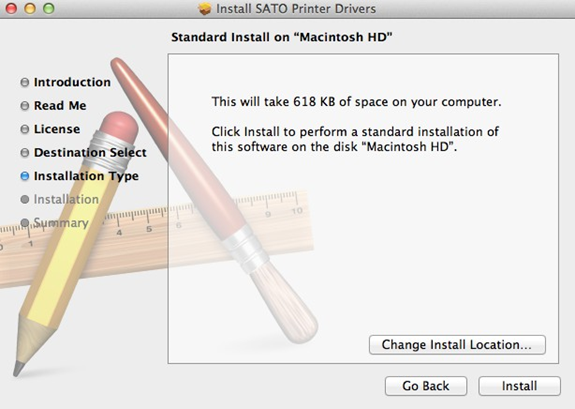Minimize the installer with yellow button
Screen dimensions: 575x409
coord(30,8)
